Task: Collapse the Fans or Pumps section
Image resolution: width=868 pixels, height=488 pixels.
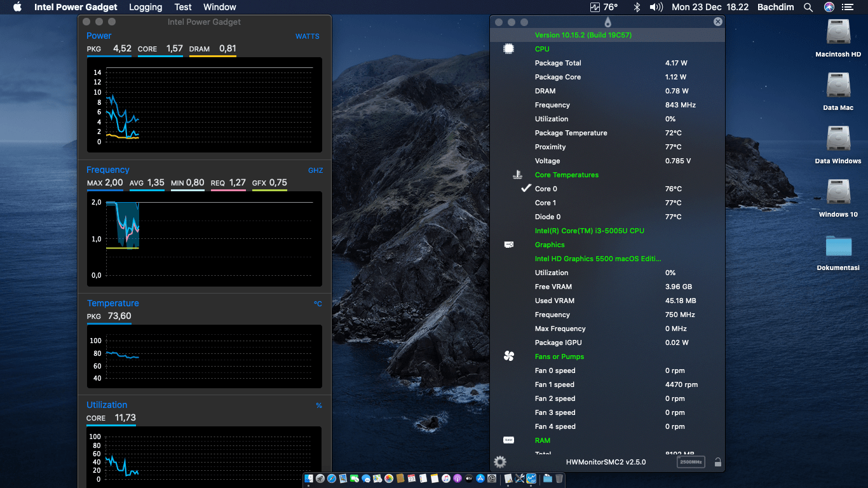Action: [x=559, y=356]
